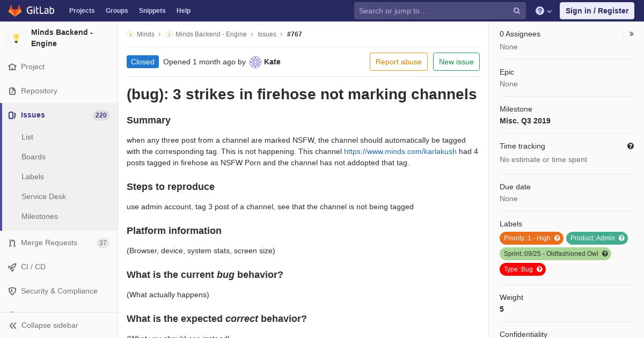
Task: Click the Report abuse button
Action: point(399,62)
